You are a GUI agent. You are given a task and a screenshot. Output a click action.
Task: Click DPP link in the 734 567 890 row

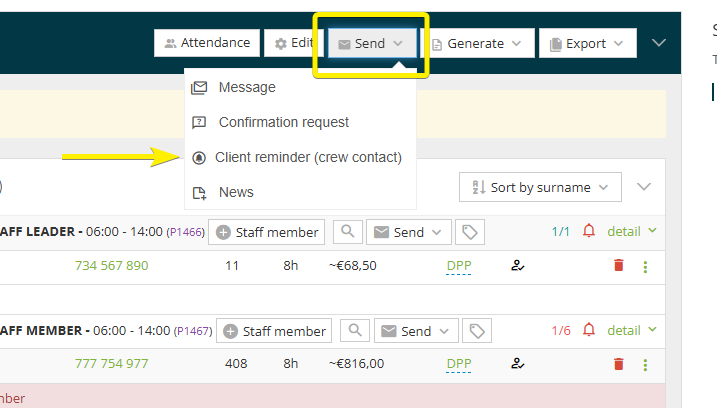459,266
